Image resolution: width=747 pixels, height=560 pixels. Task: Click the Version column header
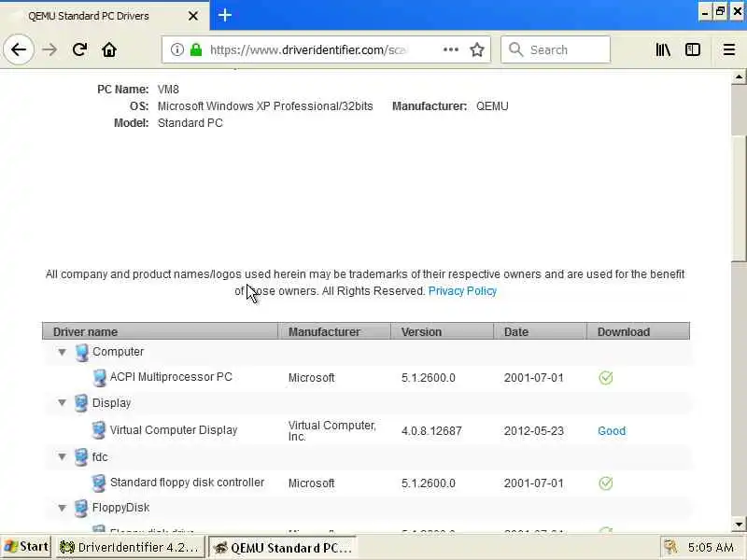coord(442,331)
